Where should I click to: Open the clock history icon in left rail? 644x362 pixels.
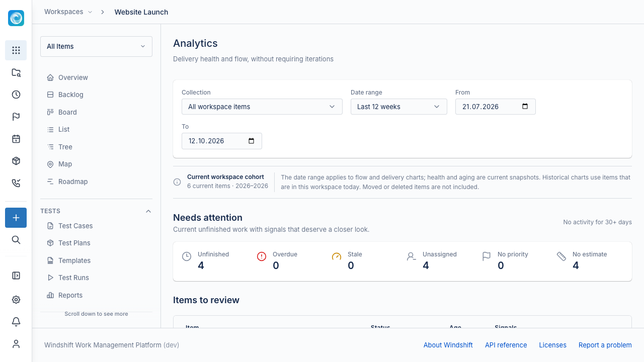[16, 95]
